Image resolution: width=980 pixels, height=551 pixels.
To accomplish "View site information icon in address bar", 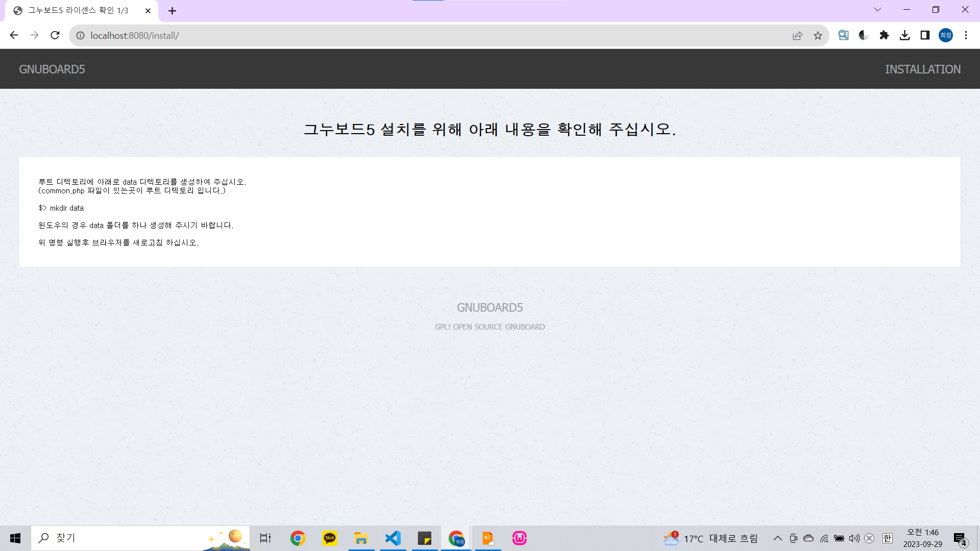I will click(80, 35).
